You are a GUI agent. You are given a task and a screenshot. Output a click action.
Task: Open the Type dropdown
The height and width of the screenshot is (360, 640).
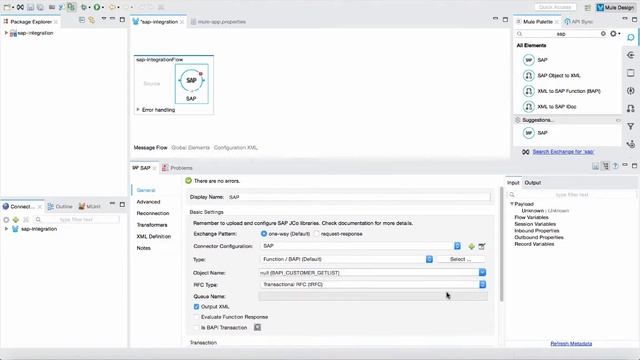[x=429, y=259]
